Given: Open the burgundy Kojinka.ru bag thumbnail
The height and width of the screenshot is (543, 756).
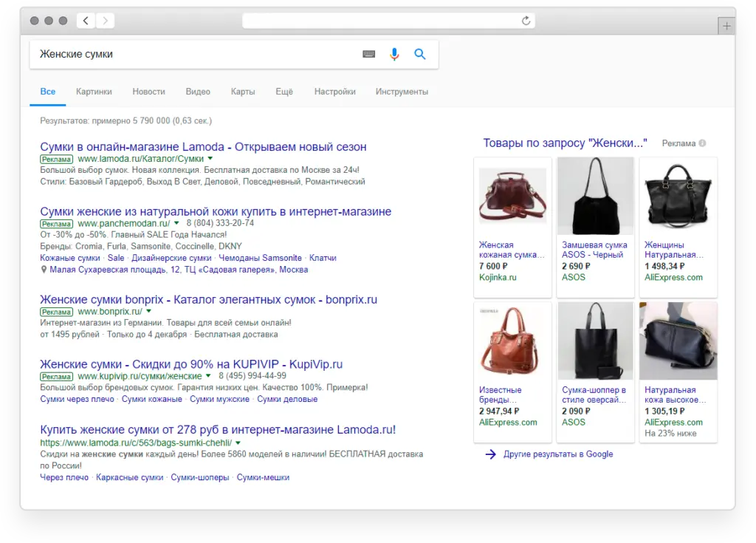Looking at the screenshot, I should tap(512, 197).
